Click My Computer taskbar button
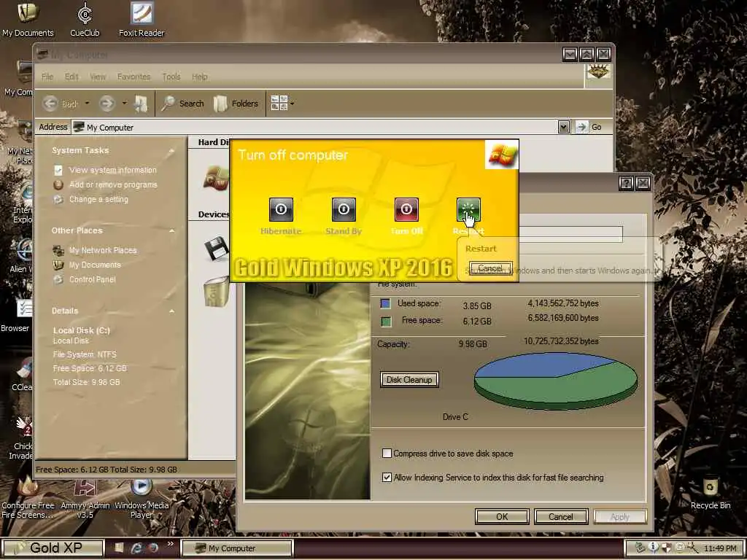The width and height of the screenshot is (747, 560). 236,548
